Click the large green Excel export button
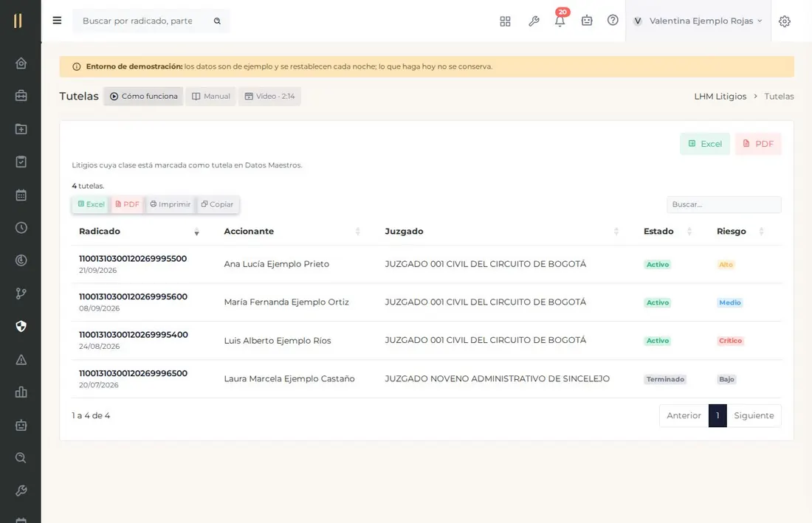The height and width of the screenshot is (523, 812). 705,144
